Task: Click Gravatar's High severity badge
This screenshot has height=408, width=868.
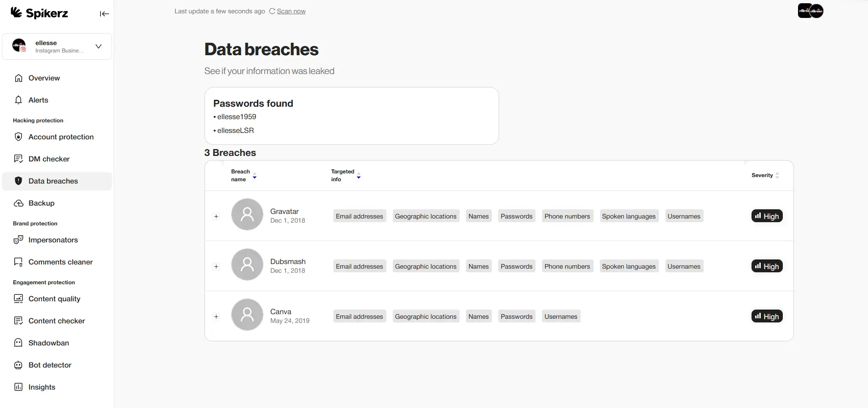Action: coord(767,216)
